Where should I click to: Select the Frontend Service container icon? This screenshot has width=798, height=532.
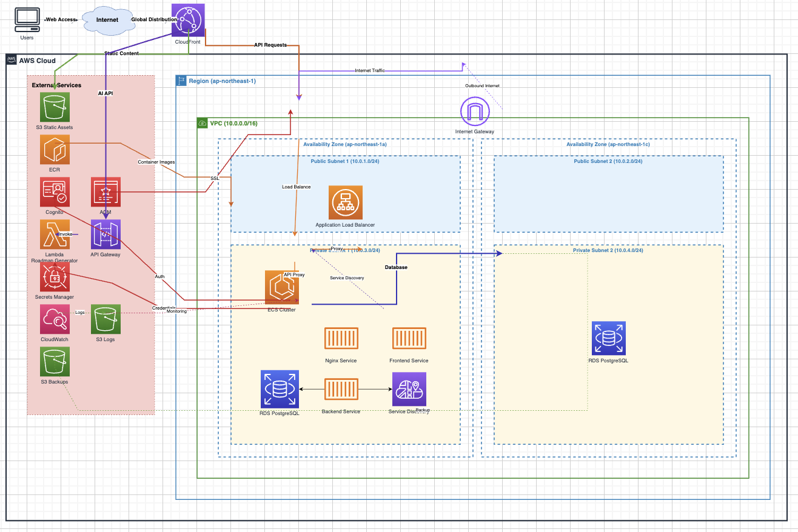pos(409,338)
